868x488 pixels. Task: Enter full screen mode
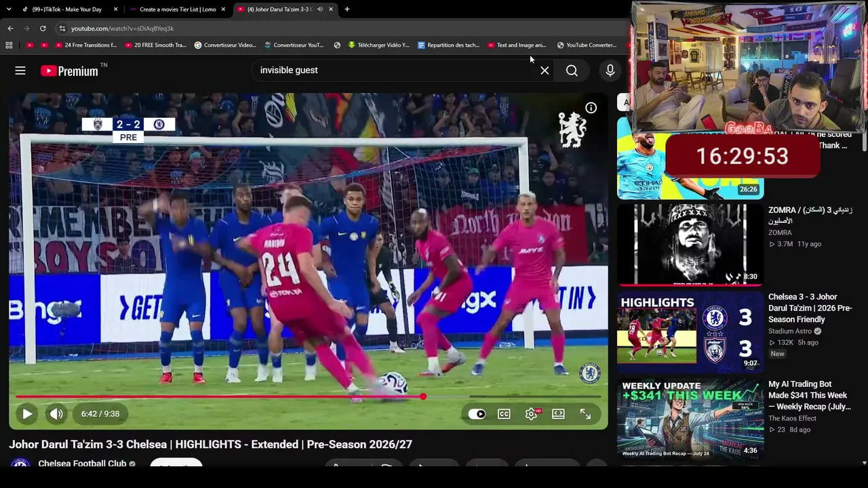[x=585, y=414]
